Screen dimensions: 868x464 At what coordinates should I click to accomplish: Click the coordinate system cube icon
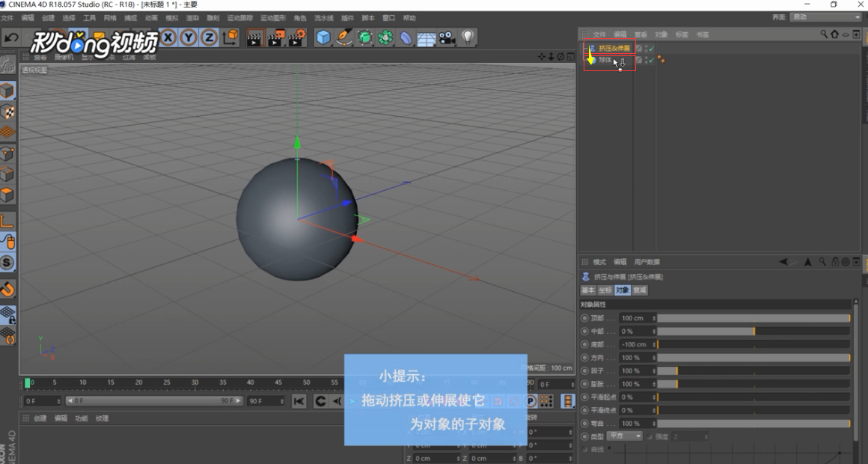coord(230,37)
